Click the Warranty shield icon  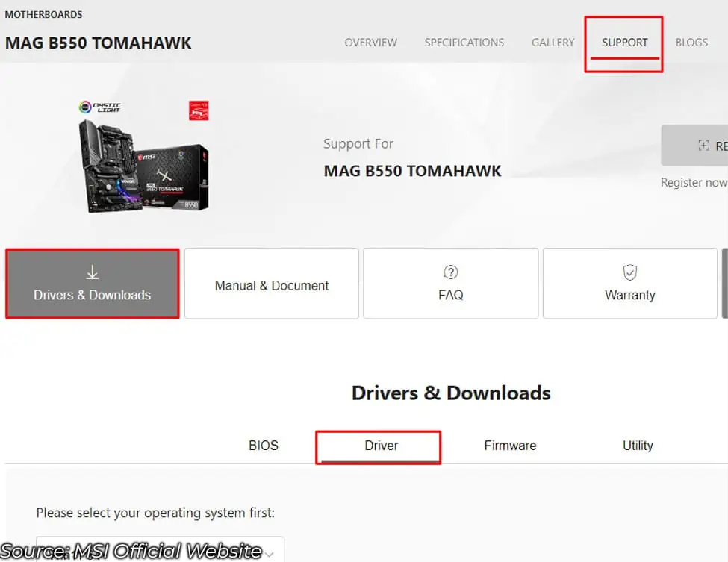629,272
